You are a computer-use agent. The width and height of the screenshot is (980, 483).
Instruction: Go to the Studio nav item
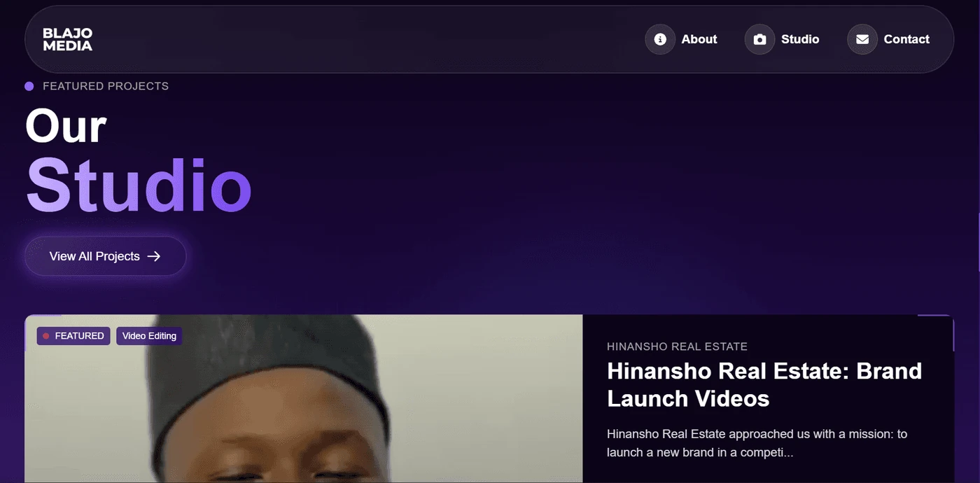click(x=800, y=39)
